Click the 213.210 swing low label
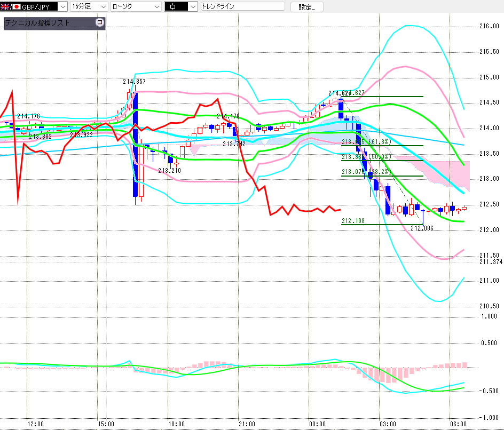Screen dimensions: 504x430 [169, 171]
